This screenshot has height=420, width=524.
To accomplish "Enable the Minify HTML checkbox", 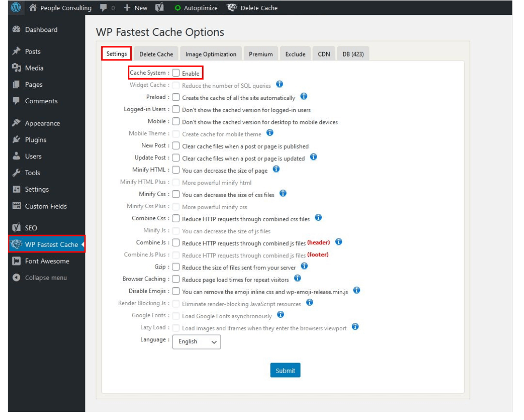I will [176, 170].
